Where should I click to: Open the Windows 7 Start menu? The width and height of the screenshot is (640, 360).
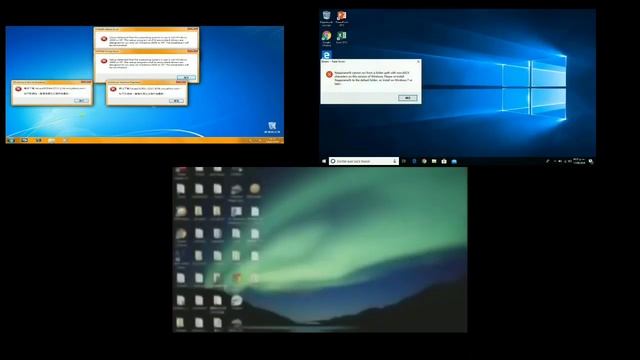coord(11,140)
